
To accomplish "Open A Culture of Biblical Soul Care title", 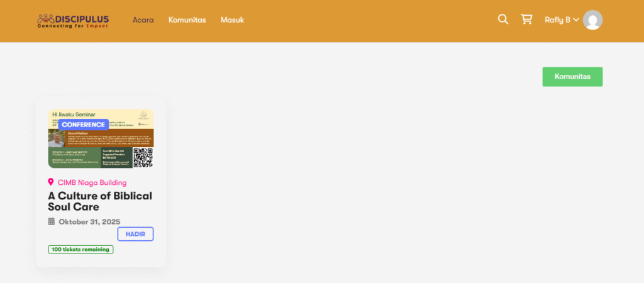I will pos(100,201).
